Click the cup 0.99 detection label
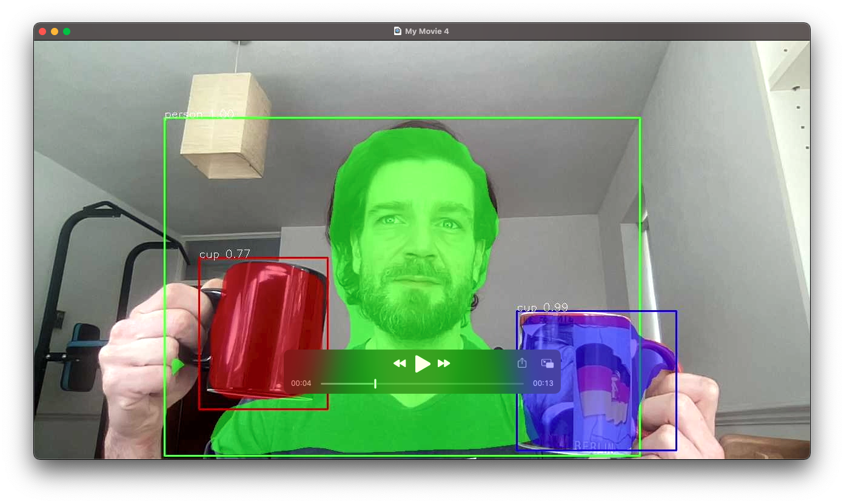Viewport: 844px width, 504px height. (542, 308)
